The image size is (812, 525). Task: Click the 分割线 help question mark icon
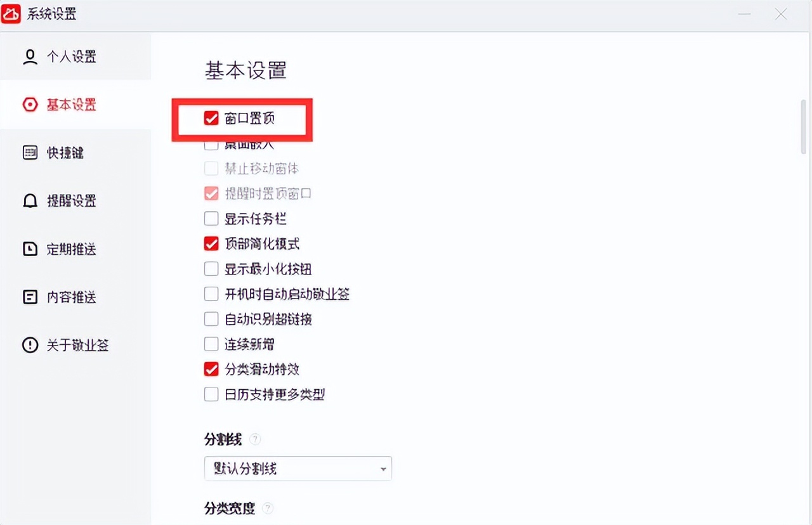[x=255, y=439]
